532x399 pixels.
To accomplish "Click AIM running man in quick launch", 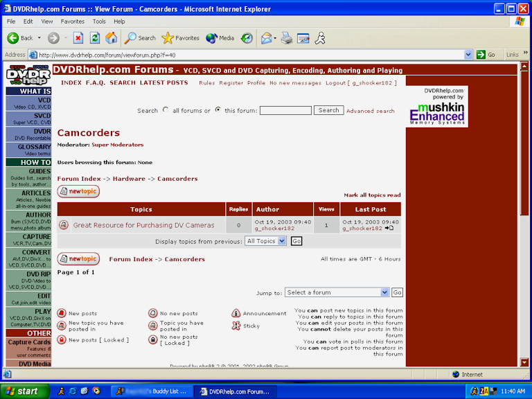I will pyautogui.click(x=61, y=391).
